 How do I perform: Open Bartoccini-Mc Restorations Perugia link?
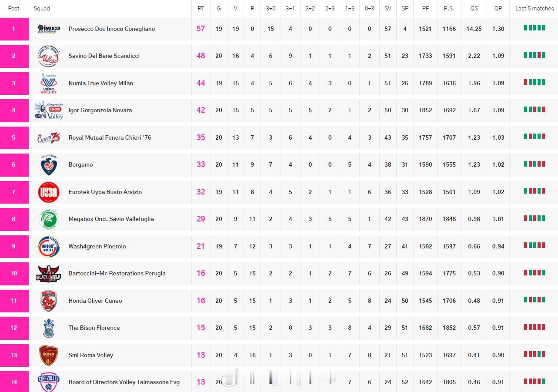coord(117,273)
